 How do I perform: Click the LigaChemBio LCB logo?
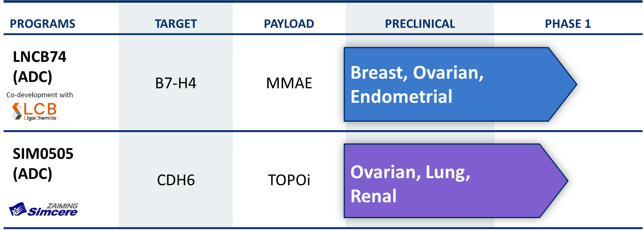[34, 111]
